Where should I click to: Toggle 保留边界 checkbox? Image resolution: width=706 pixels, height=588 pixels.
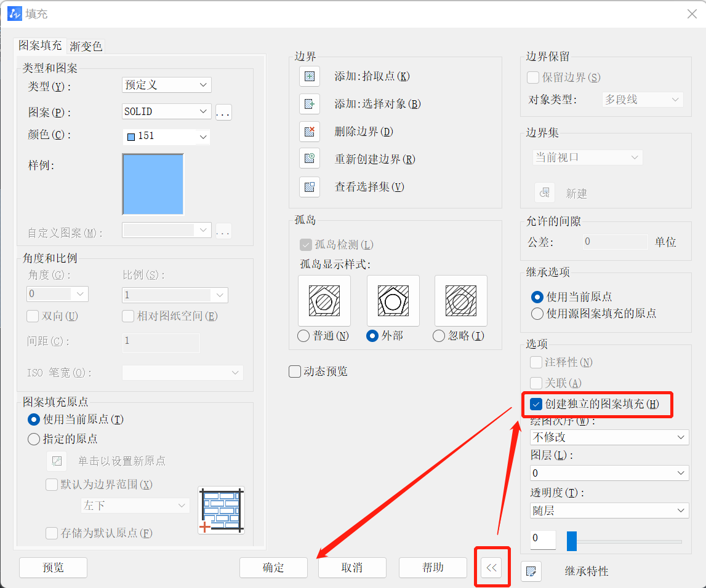[x=533, y=77]
